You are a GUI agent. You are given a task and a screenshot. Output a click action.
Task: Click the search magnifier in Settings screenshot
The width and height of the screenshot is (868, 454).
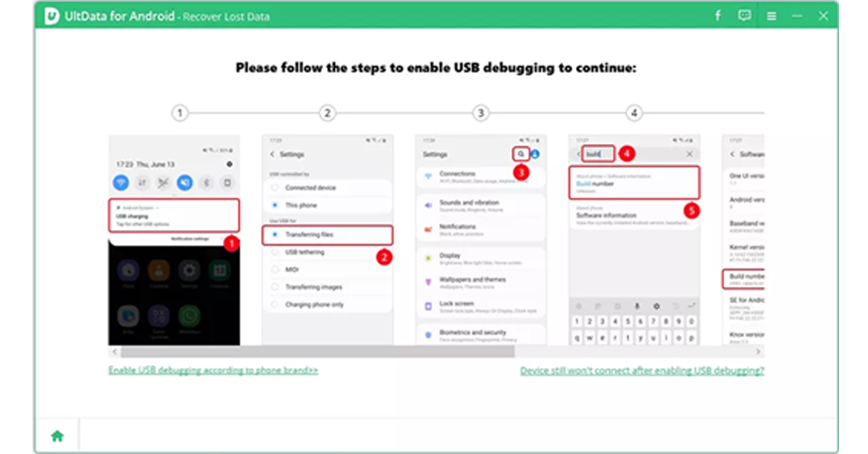(x=520, y=154)
